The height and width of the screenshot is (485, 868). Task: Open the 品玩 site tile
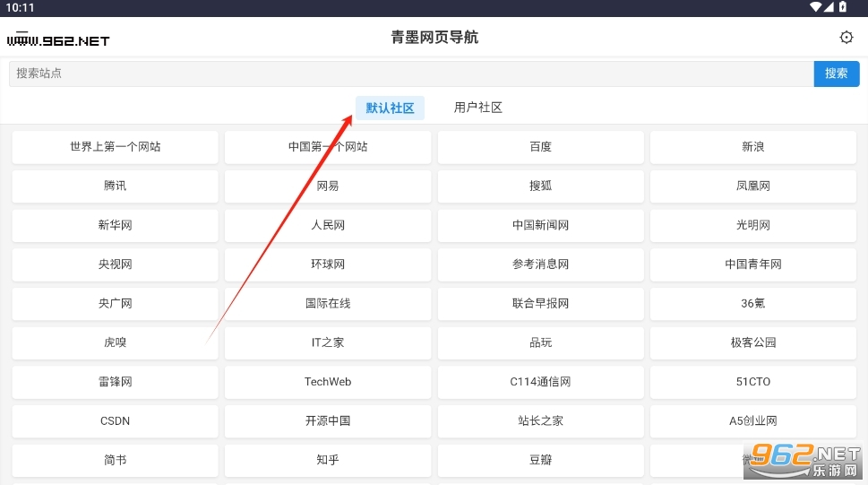point(540,342)
